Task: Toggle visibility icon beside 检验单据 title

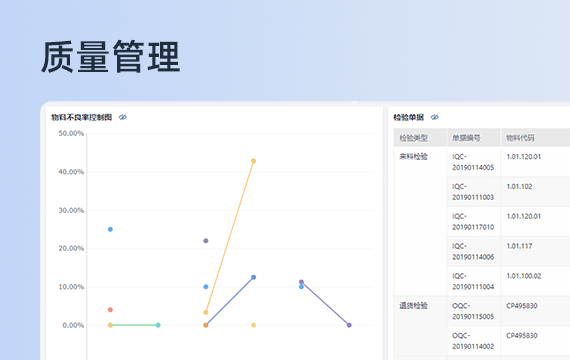Action: click(434, 117)
